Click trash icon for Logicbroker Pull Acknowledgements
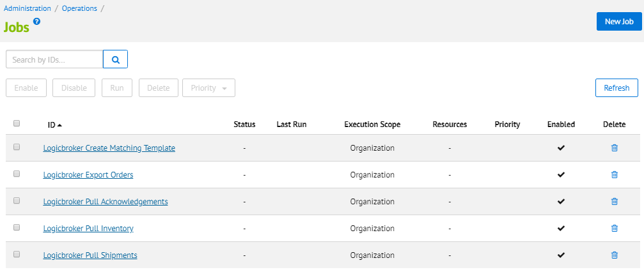Viewport: 644px width, 272px height. [x=614, y=202]
